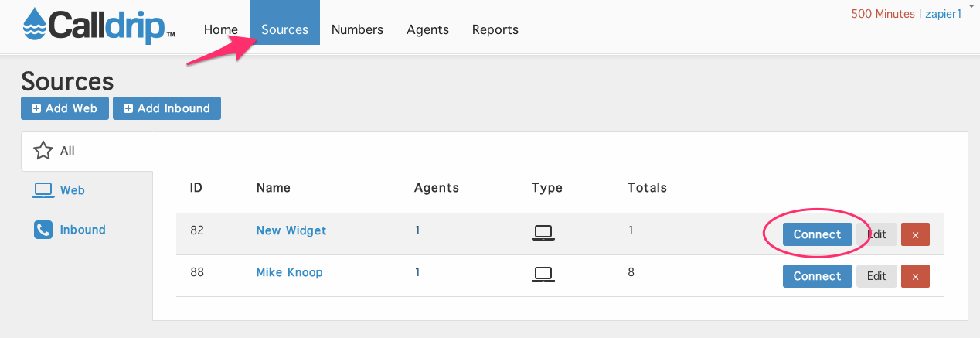
Task: Edit the Mike Knoop source
Action: [876, 276]
